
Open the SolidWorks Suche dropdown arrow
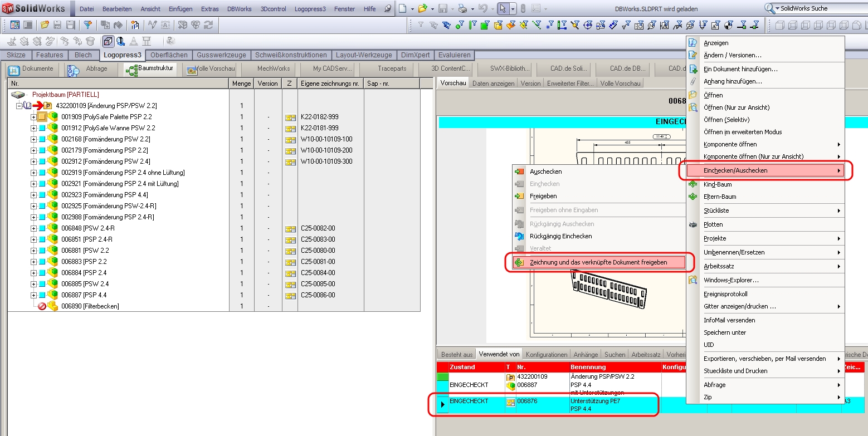(x=778, y=9)
